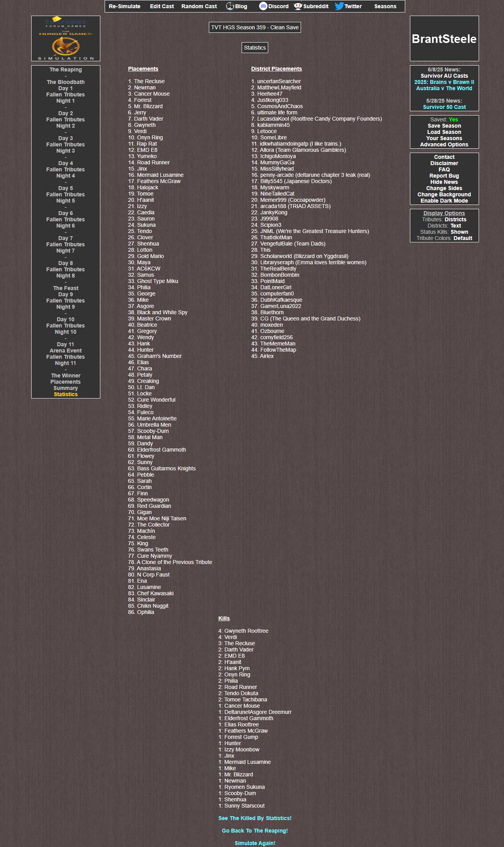Select Random Cast in top menu
Image resolution: width=504 pixels, height=847 pixels.
click(199, 6)
